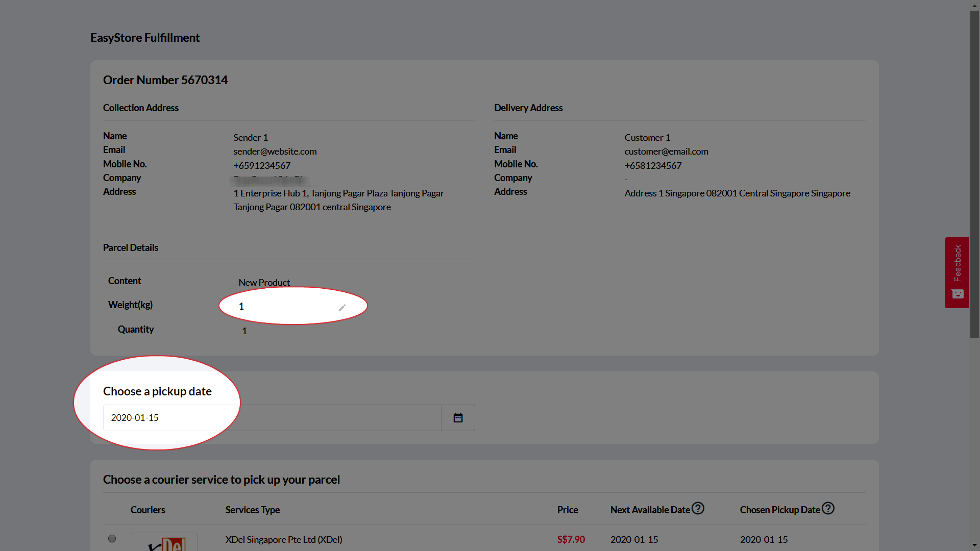Screen dimensions: 980x551
Task: Click the scrollbar down arrow
Action: [974, 545]
